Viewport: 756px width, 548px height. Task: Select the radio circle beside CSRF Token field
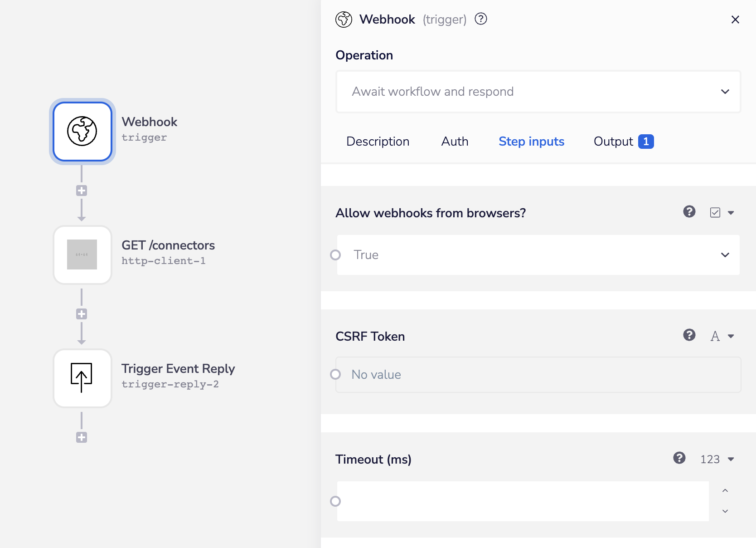(x=335, y=374)
